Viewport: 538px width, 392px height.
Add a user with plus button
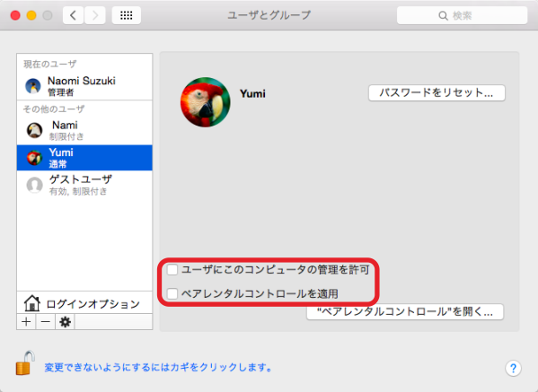26,322
